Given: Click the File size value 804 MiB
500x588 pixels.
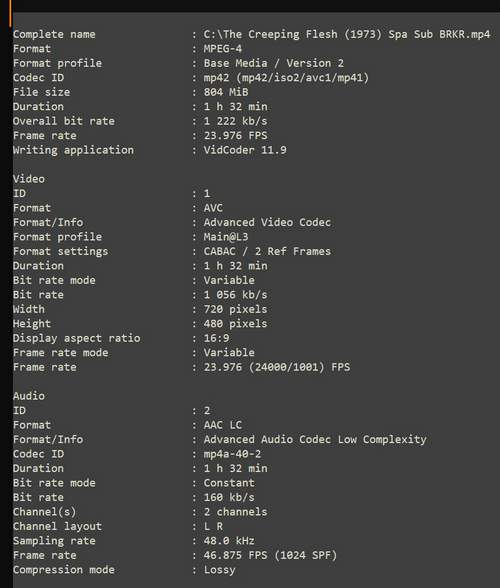Looking at the screenshot, I should [226, 92].
